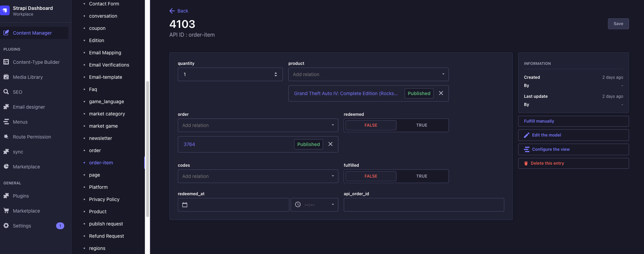This screenshot has height=254, width=644.
Task: Set fulfilled to FALSE
Action: click(371, 176)
